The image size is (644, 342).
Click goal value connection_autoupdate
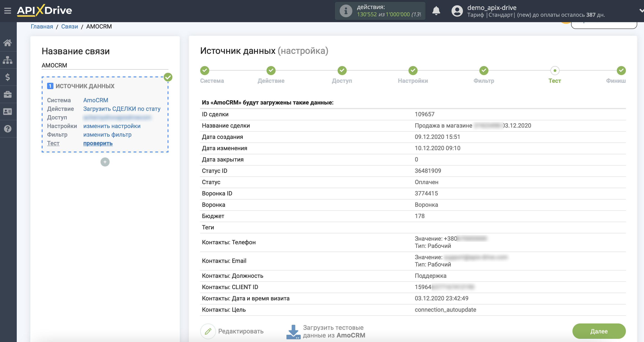pos(445,310)
